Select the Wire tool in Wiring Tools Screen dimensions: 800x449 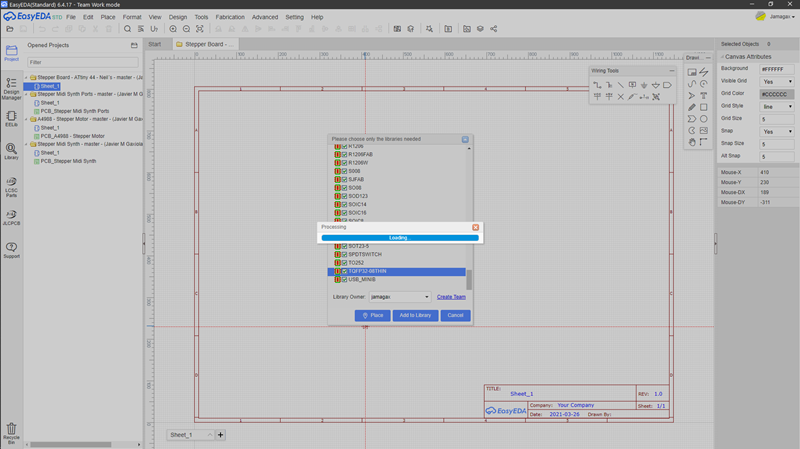pos(597,85)
